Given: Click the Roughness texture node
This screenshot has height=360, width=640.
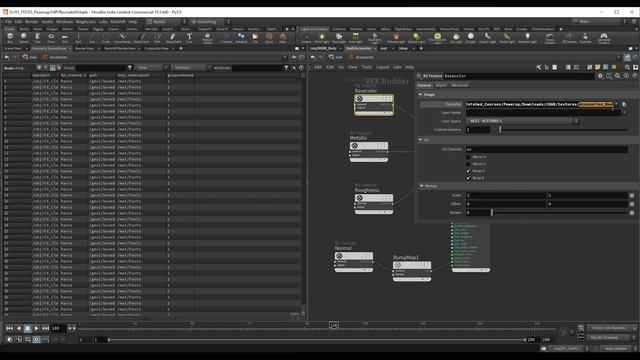Looking at the screenshot, I should (374, 203).
